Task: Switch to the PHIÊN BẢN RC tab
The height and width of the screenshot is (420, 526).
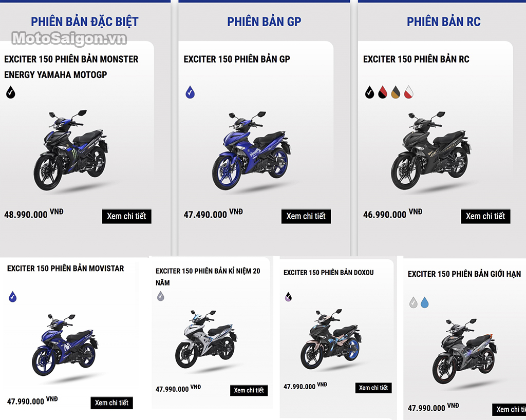Action: tap(443, 22)
